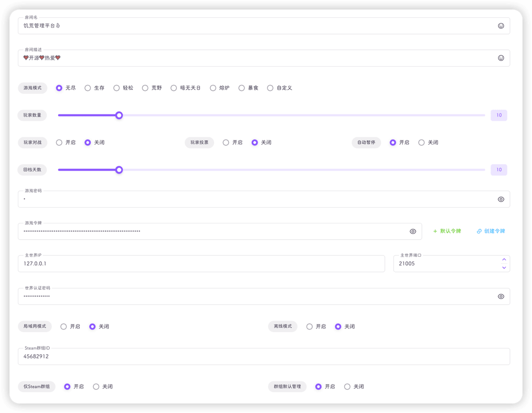Open the 创建令牌 create token link
Viewport: 532px width, 413px height.
pyautogui.click(x=491, y=231)
